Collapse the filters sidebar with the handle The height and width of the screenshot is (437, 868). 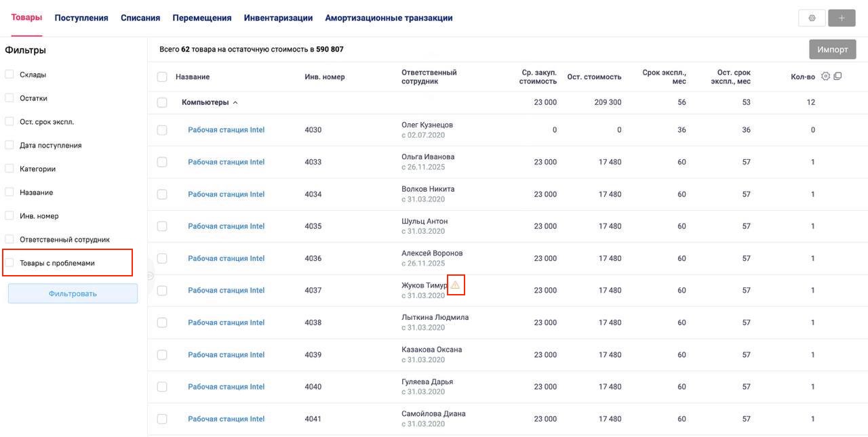tap(150, 275)
